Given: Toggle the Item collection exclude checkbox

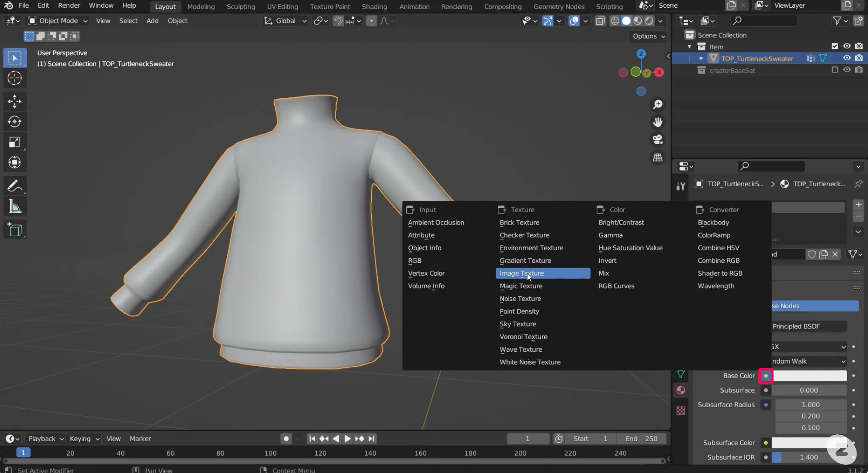Looking at the screenshot, I should coord(835,46).
